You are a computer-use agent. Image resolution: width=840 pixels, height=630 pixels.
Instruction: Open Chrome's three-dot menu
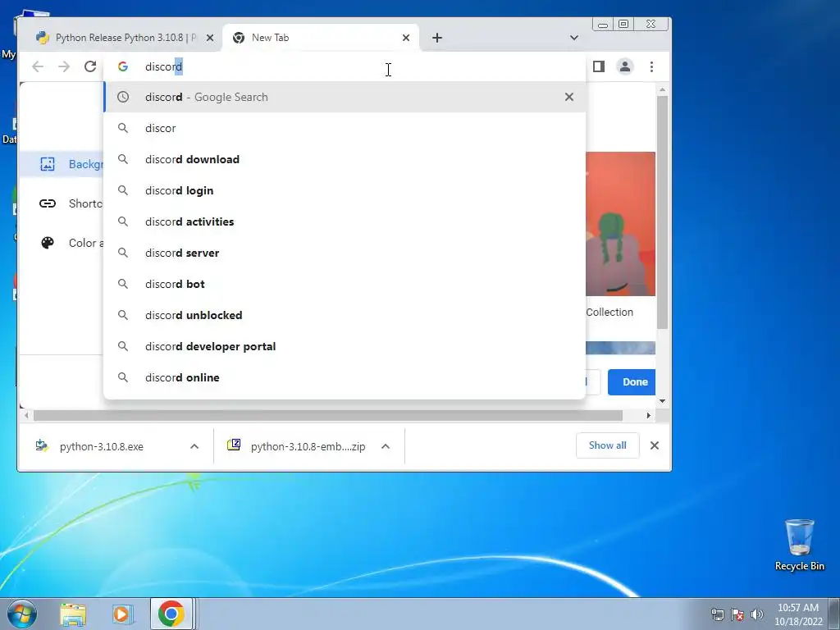tap(651, 66)
